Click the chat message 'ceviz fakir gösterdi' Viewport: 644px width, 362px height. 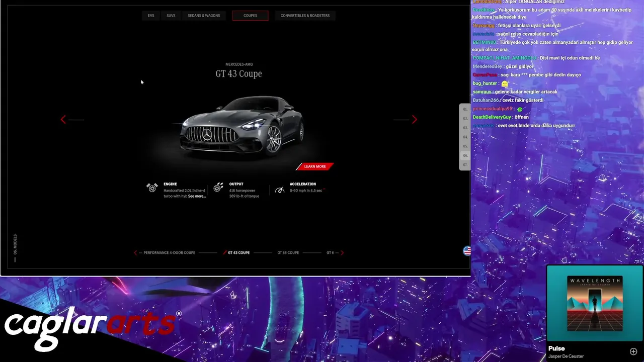523,101
